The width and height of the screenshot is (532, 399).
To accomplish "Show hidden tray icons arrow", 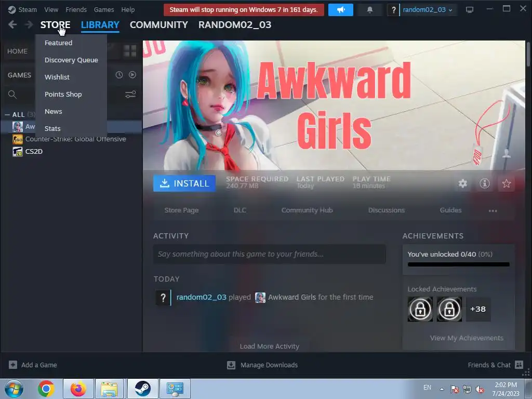I will (442, 389).
